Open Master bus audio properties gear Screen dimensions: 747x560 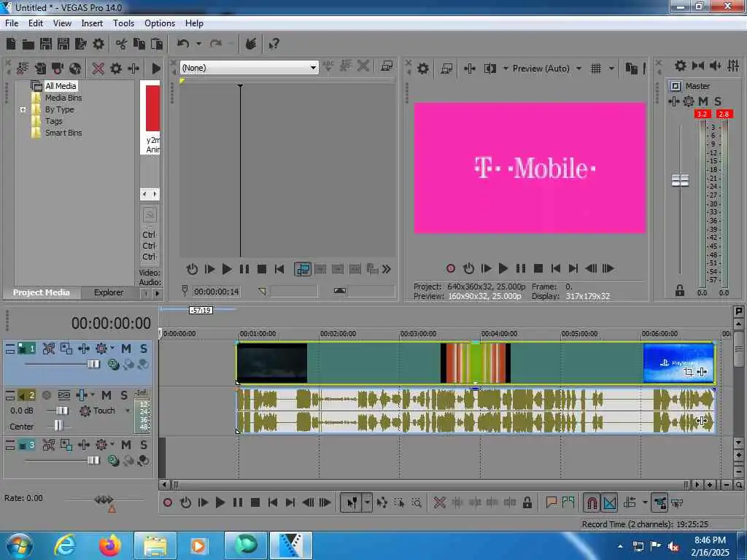681,66
